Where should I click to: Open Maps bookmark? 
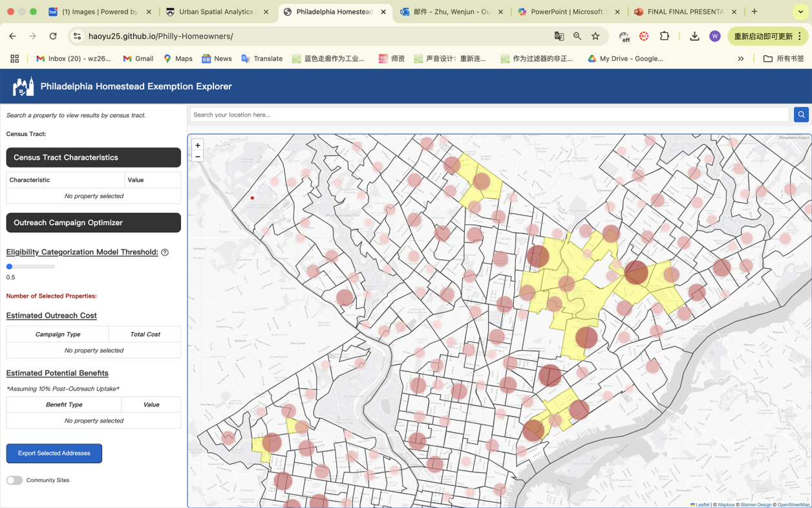point(178,58)
